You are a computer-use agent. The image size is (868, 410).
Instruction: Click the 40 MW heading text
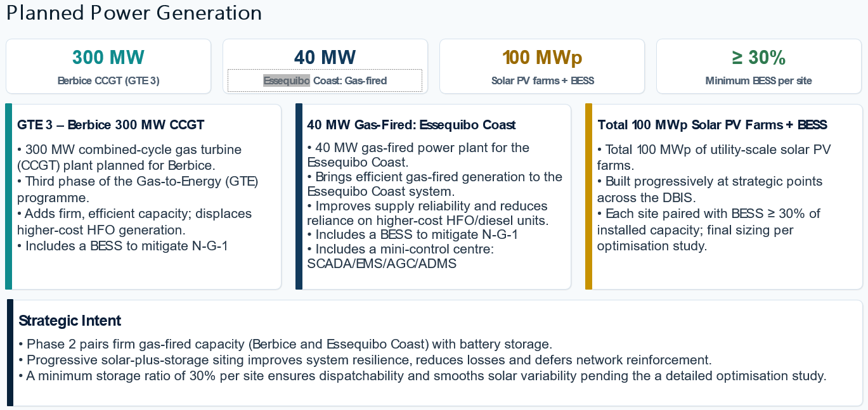pos(325,58)
